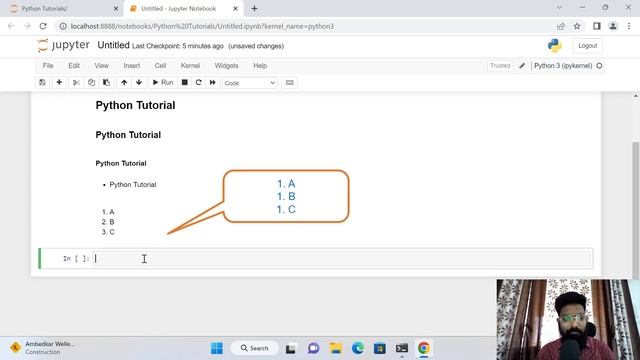Open the chat app from the taskbar
Image resolution: width=640 pixels, height=360 pixels.
coord(313,348)
